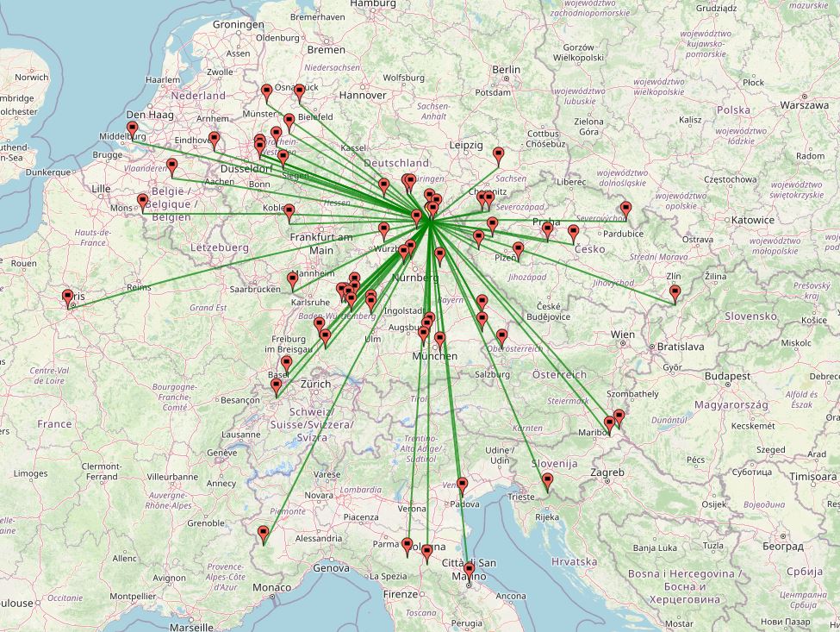Click the marker at Koblenz

[289, 212]
